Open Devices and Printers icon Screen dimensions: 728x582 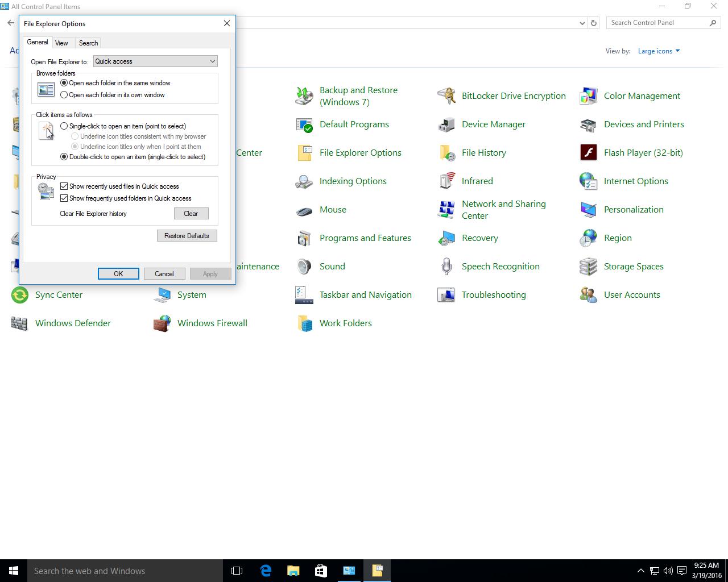pos(589,124)
